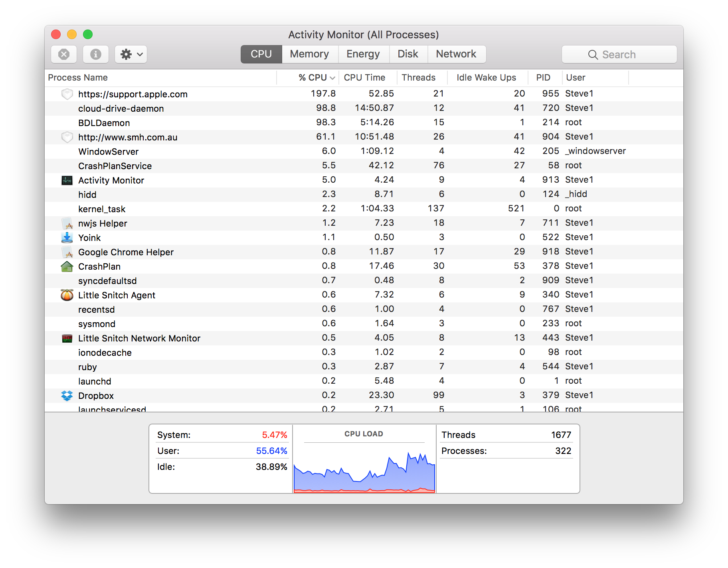Click the Google Chrome Helper icon
This screenshot has width=728, height=568.
click(x=67, y=252)
